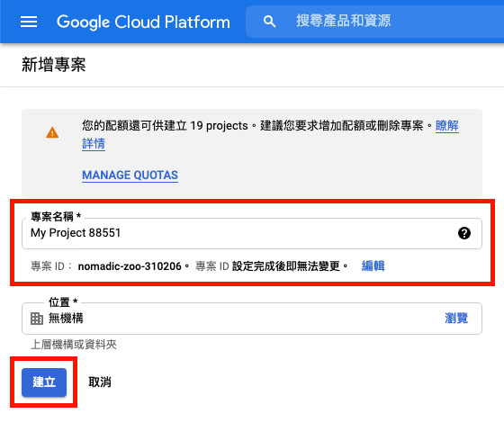Click the blue 建立 create button
This screenshot has width=504, height=423.
44,382
